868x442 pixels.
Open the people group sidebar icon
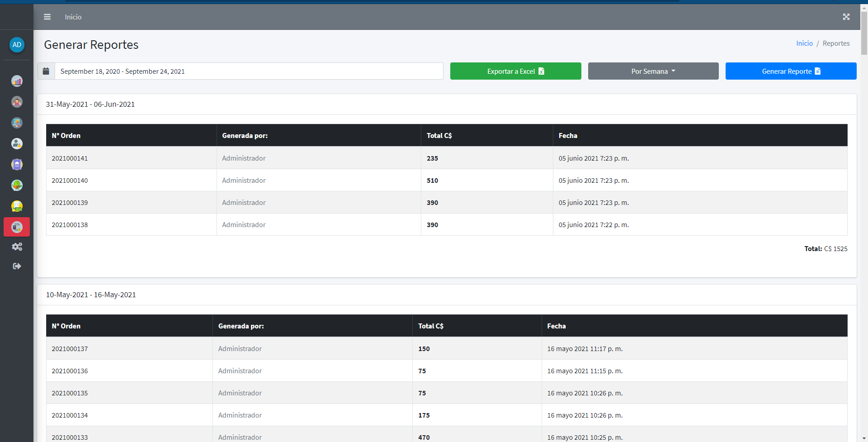pyautogui.click(x=17, y=102)
